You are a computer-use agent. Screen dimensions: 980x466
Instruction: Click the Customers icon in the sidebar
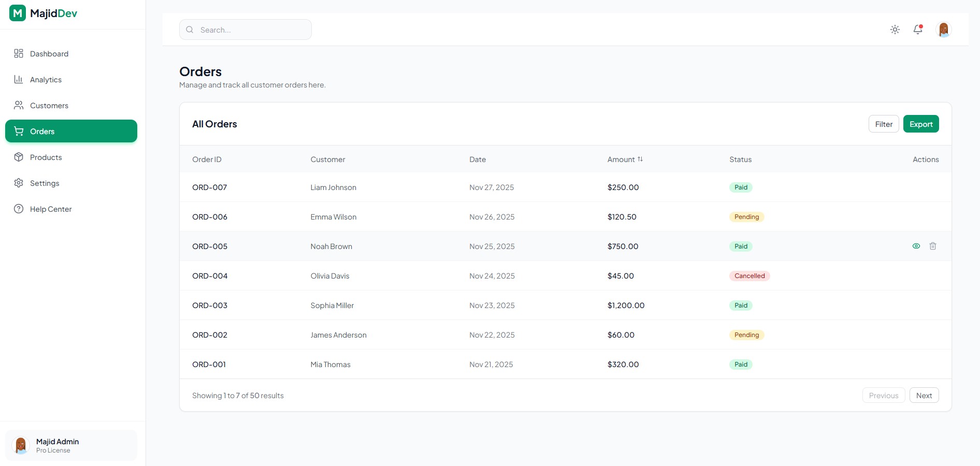(19, 105)
